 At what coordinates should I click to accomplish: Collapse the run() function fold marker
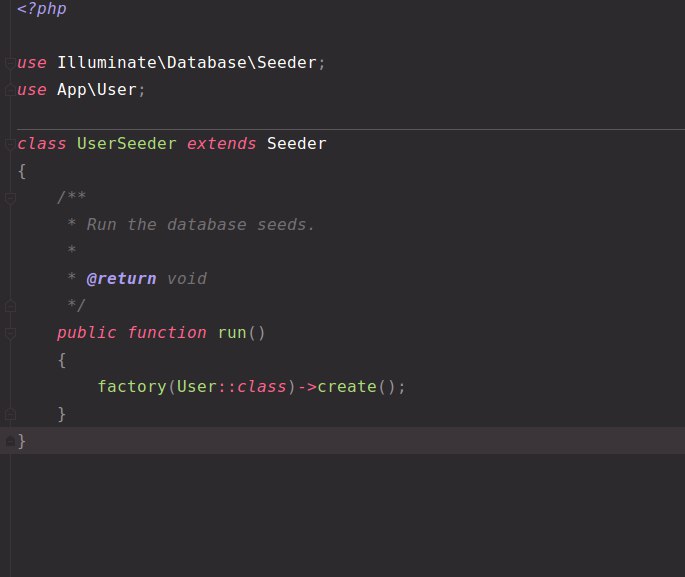pyautogui.click(x=10, y=334)
